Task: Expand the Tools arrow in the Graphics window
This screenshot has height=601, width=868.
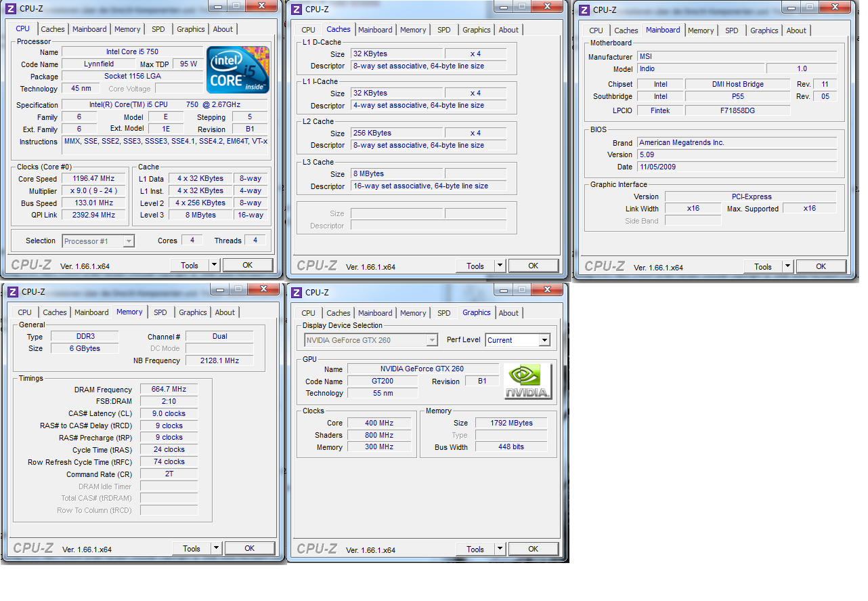Action: pyautogui.click(x=500, y=549)
